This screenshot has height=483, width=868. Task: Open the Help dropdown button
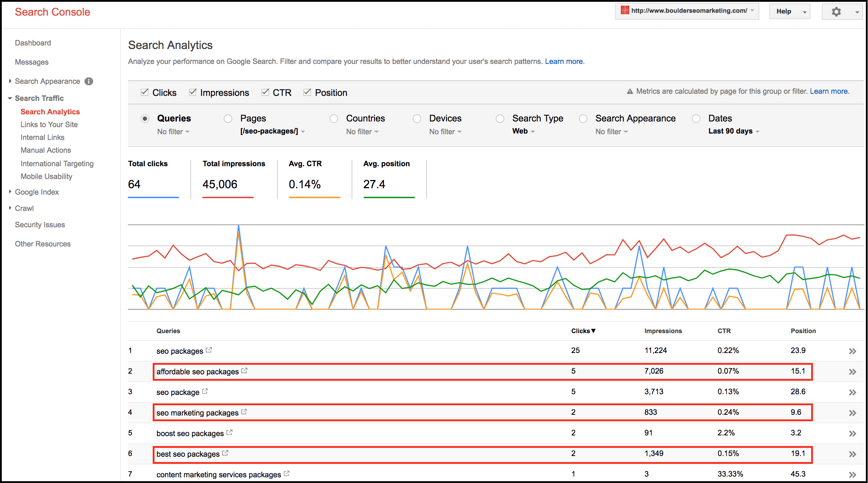(790, 11)
